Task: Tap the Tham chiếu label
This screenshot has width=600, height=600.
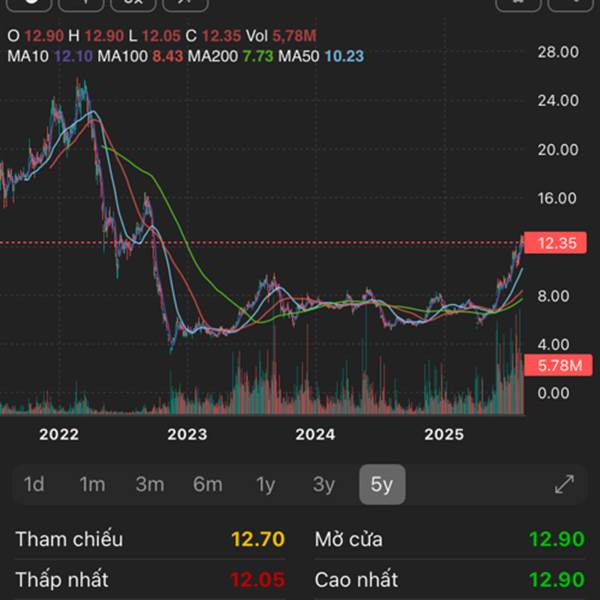Action: coord(69,539)
